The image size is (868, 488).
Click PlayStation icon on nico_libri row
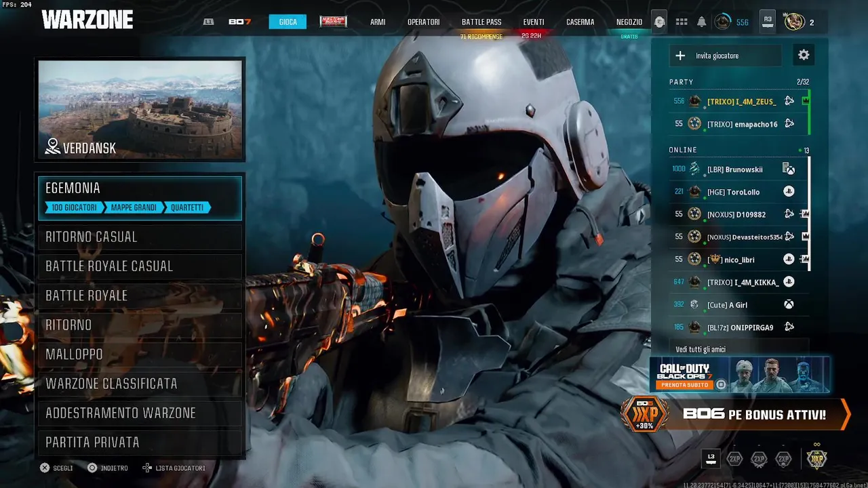[x=789, y=259]
